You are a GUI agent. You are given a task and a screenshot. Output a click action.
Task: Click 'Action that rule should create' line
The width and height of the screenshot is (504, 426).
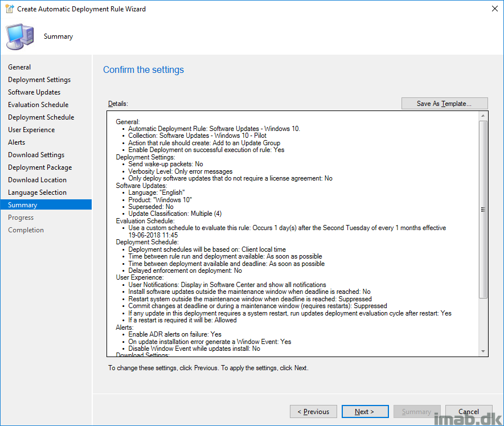(x=204, y=143)
